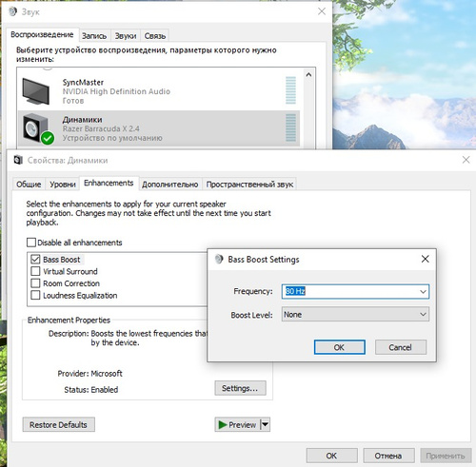Click the SyncMaster monitor device icon

pyautogui.click(x=36, y=91)
